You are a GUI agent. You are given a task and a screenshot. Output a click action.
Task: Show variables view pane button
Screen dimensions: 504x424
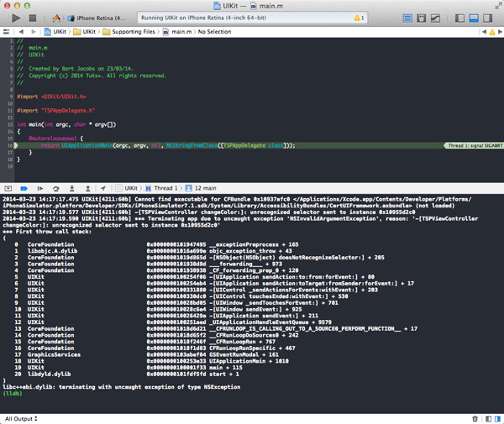click(488, 419)
